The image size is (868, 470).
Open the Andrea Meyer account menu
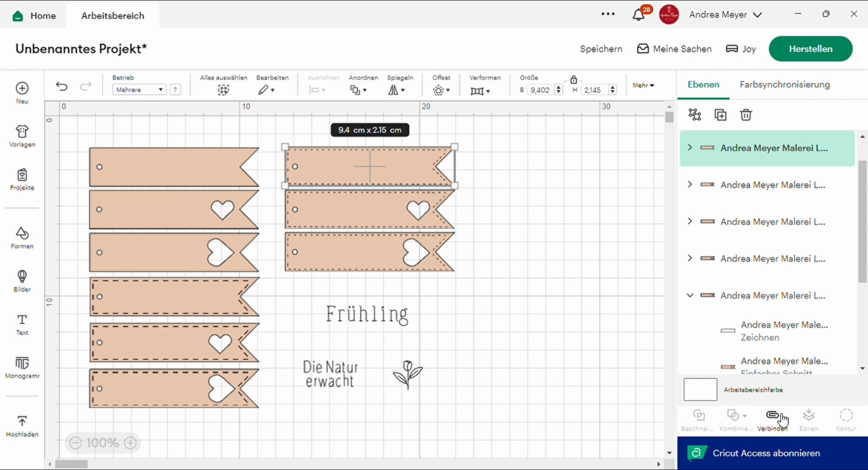tap(725, 15)
